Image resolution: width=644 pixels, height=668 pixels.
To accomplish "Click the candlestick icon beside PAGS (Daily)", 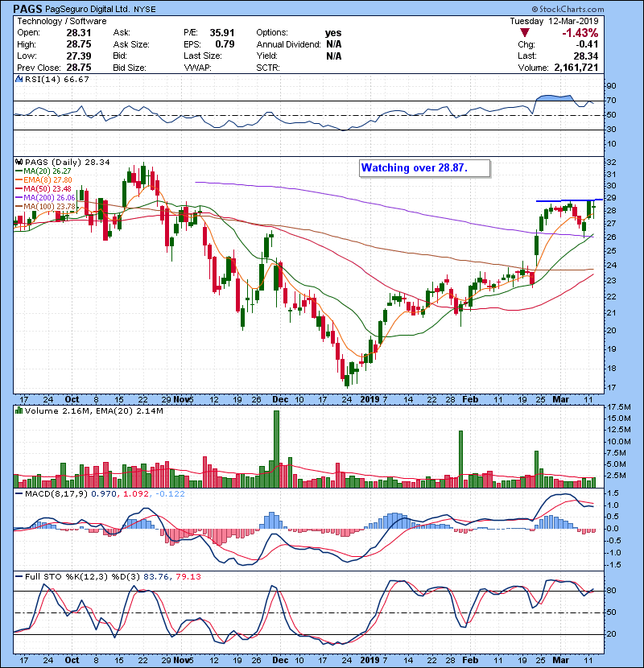I will pos(19,162).
